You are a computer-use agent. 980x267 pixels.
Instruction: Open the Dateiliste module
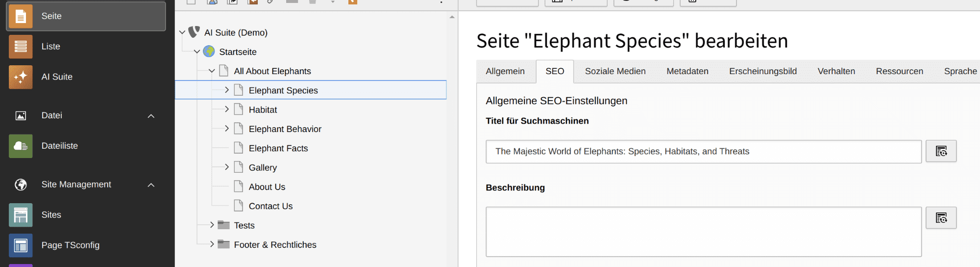pyautogui.click(x=59, y=146)
